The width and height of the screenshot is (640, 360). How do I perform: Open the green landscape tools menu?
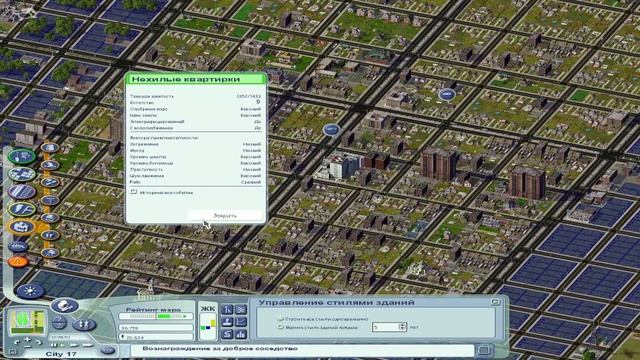22,156
